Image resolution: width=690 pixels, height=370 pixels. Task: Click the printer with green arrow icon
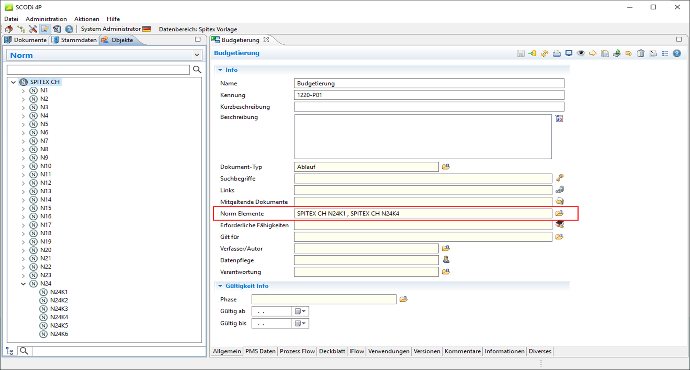coord(617,53)
